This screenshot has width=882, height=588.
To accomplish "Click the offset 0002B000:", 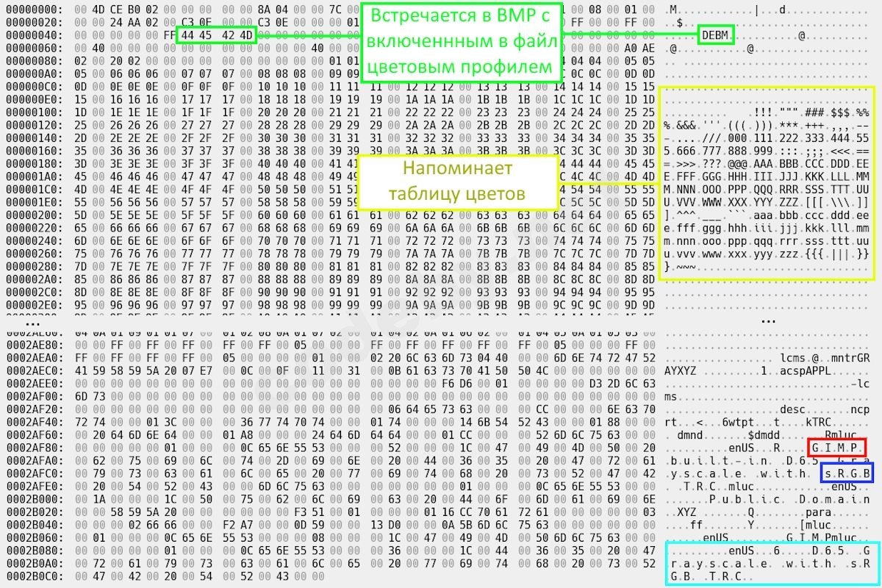I will [x=34, y=499].
